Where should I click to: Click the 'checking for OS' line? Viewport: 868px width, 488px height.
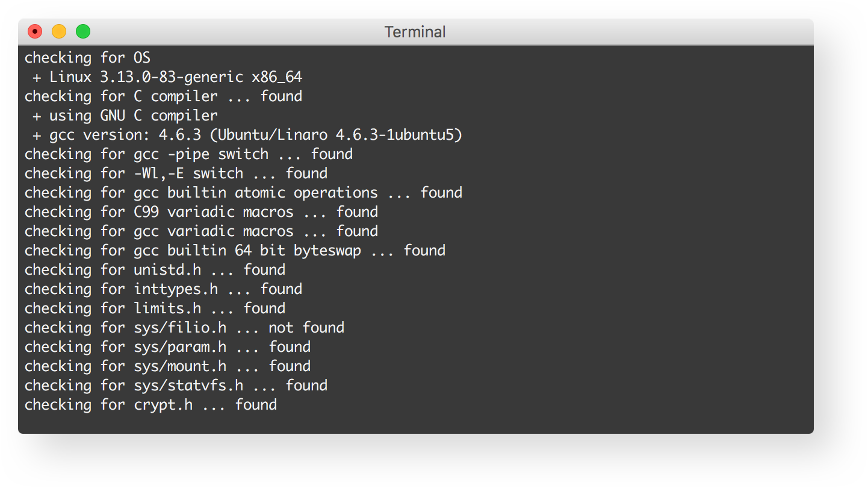(x=87, y=58)
